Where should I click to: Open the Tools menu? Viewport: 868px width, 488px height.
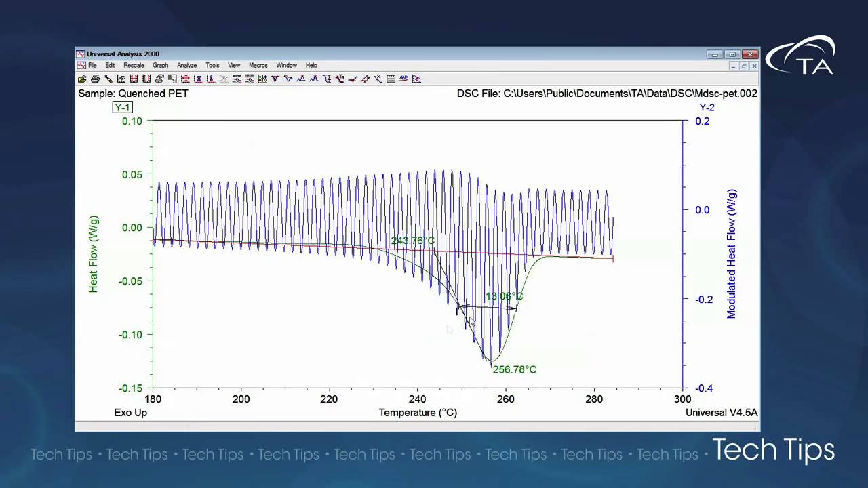coord(212,66)
